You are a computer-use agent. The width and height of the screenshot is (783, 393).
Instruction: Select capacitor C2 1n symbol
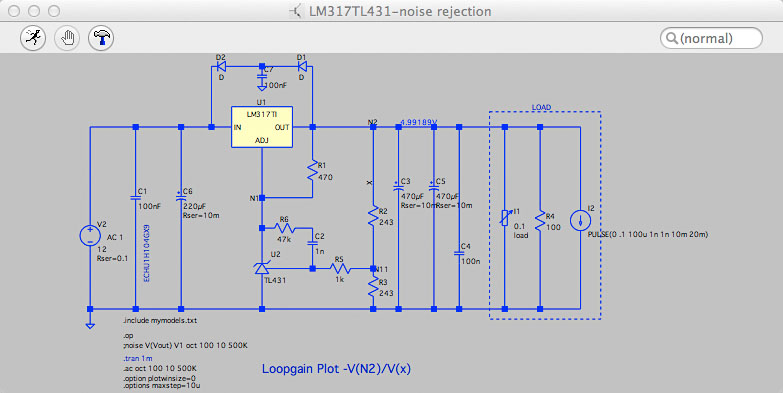313,243
